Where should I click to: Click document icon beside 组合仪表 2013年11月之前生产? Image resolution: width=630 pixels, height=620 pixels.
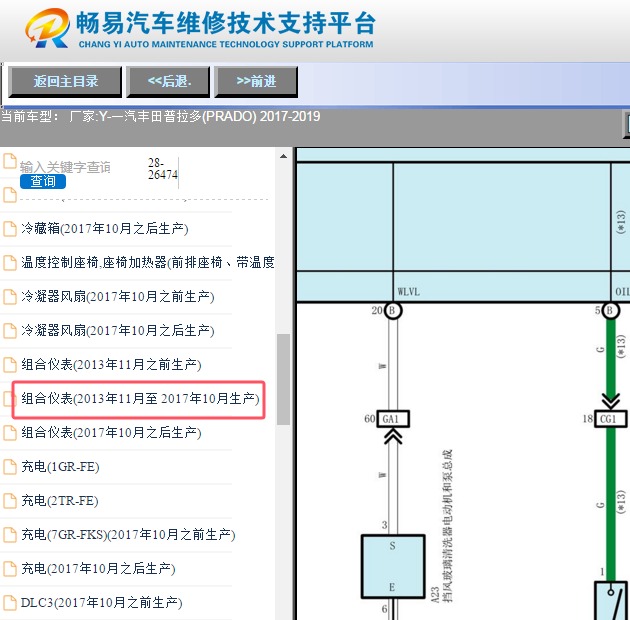click(10, 364)
